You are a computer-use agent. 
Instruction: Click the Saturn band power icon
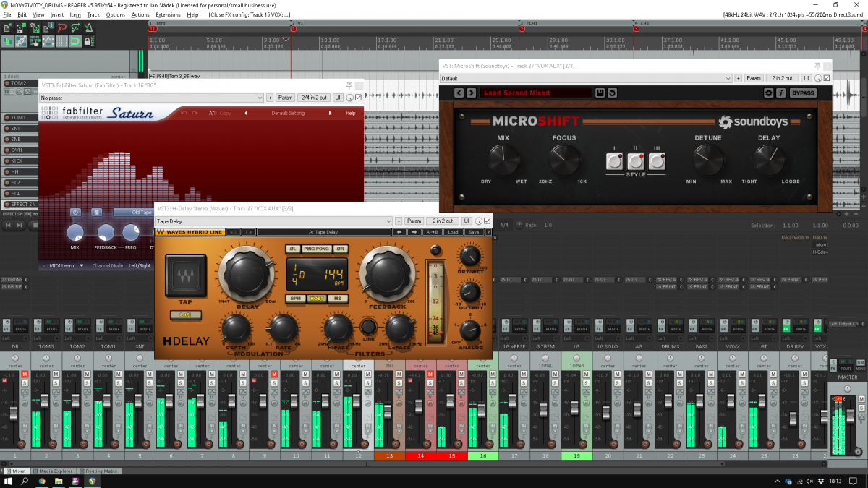click(75, 213)
